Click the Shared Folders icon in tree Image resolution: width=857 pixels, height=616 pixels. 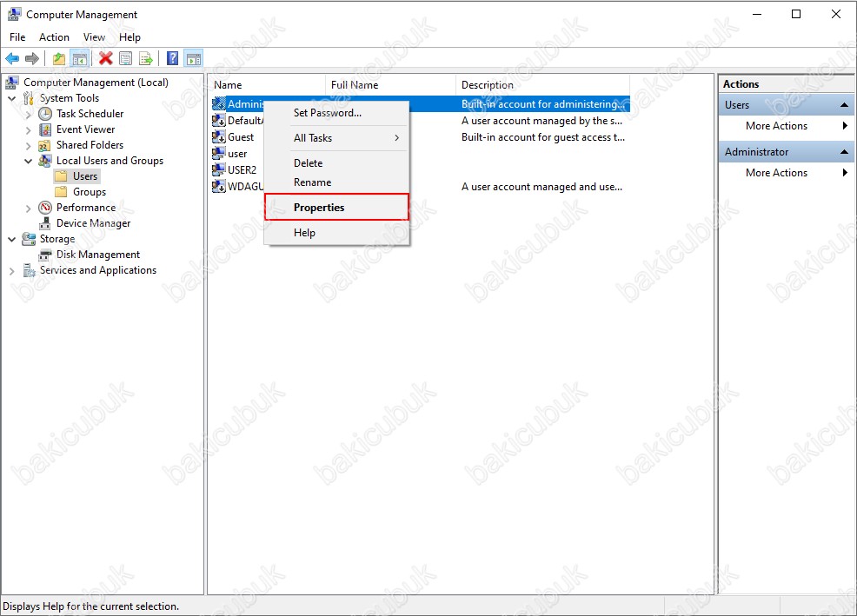pyautogui.click(x=45, y=145)
